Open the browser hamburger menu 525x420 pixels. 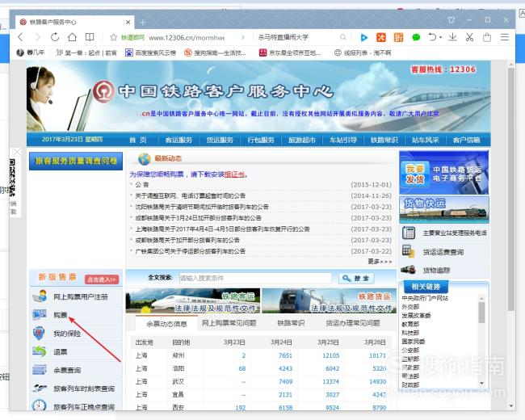[x=505, y=37]
